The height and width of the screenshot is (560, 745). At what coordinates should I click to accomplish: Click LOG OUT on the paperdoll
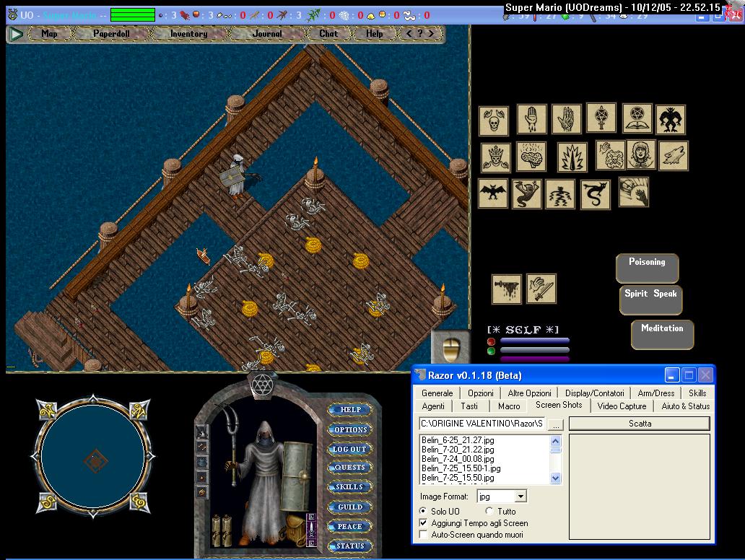[349, 449]
